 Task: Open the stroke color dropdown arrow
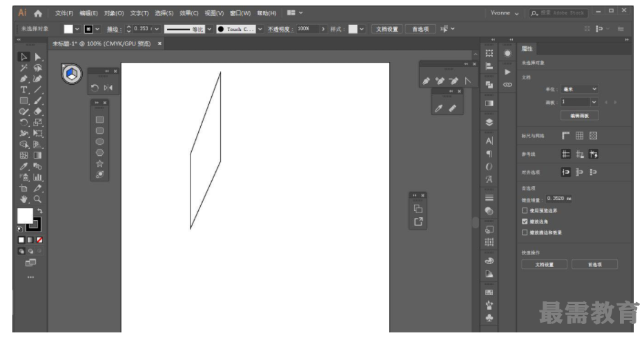[x=97, y=29]
